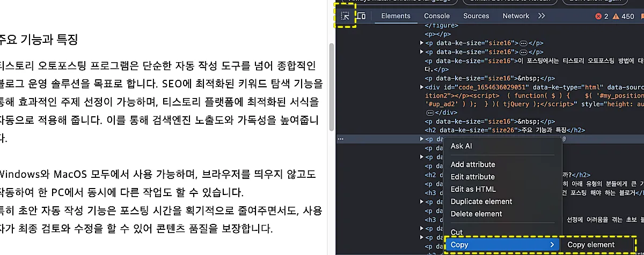Switch to the Sources tab
Image resolution: width=644 pixels, height=255 pixels.
(x=476, y=16)
